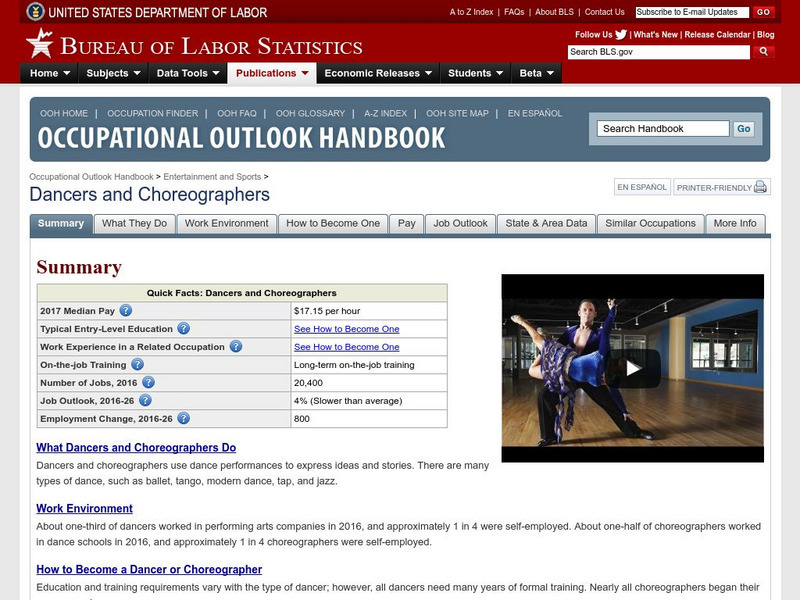
Task: Open the BLS Twitter bird icon
Action: tap(620, 35)
